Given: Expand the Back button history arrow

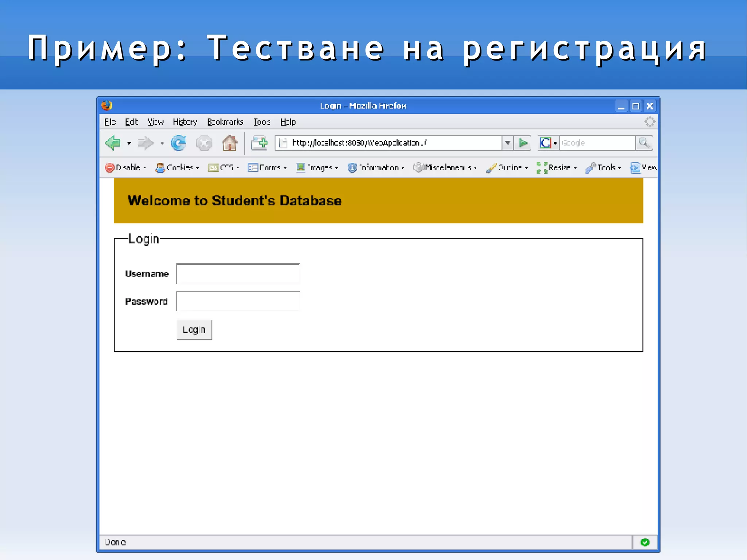Looking at the screenshot, I should 129,143.
